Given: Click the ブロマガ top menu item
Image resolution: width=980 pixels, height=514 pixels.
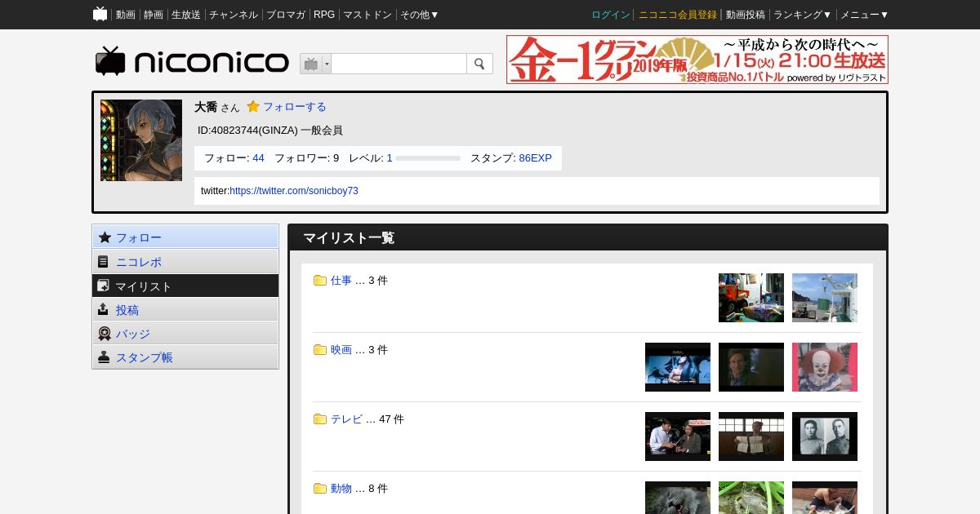Looking at the screenshot, I should click(x=286, y=15).
